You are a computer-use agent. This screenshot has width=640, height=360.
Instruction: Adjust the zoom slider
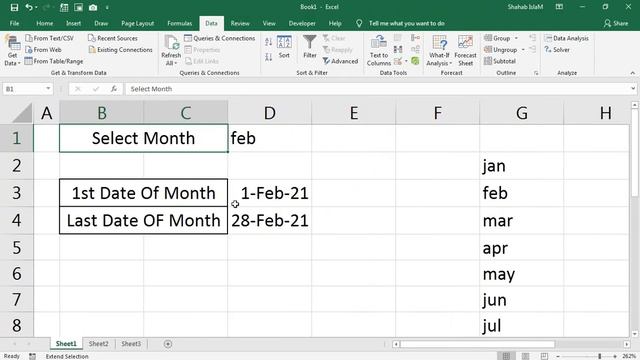point(600,356)
